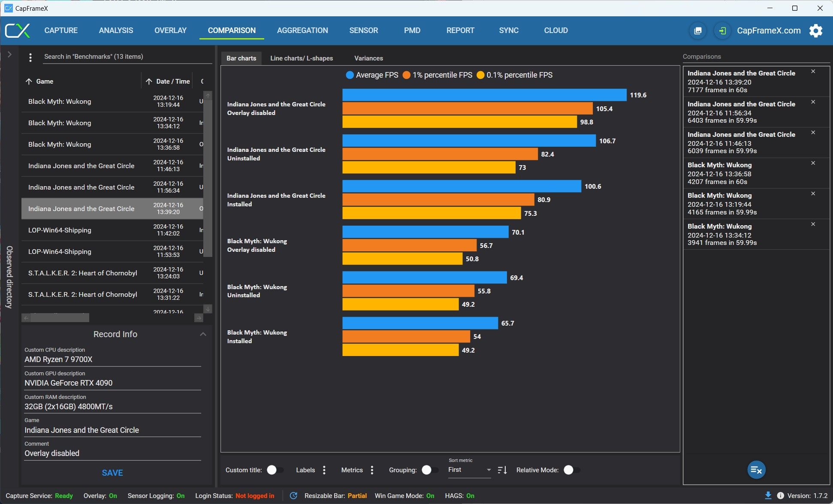Click the download update icon in status bar
This screenshot has width=833, height=504.
[768, 496]
